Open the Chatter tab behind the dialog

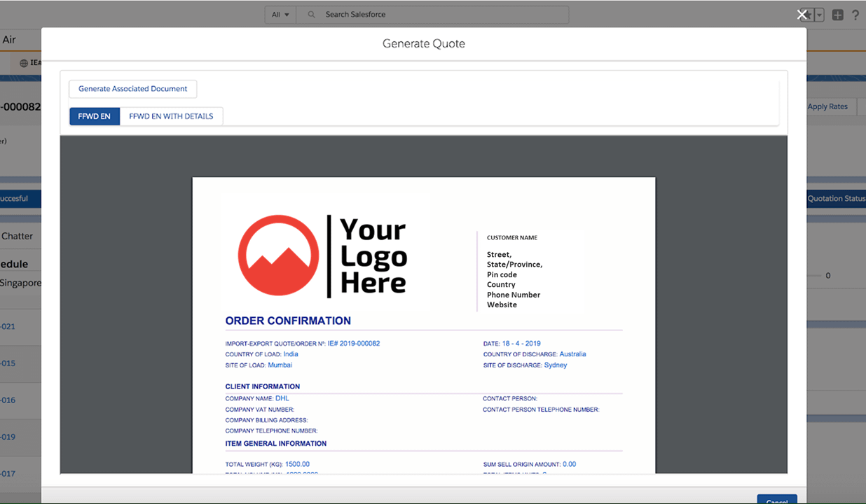(18, 236)
